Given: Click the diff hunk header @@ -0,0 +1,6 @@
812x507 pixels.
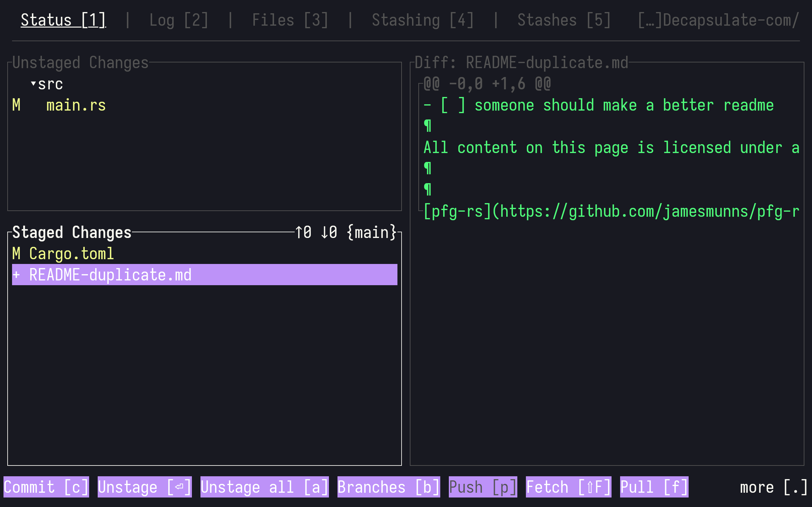Looking at the screenshot, I should point(487,83).
